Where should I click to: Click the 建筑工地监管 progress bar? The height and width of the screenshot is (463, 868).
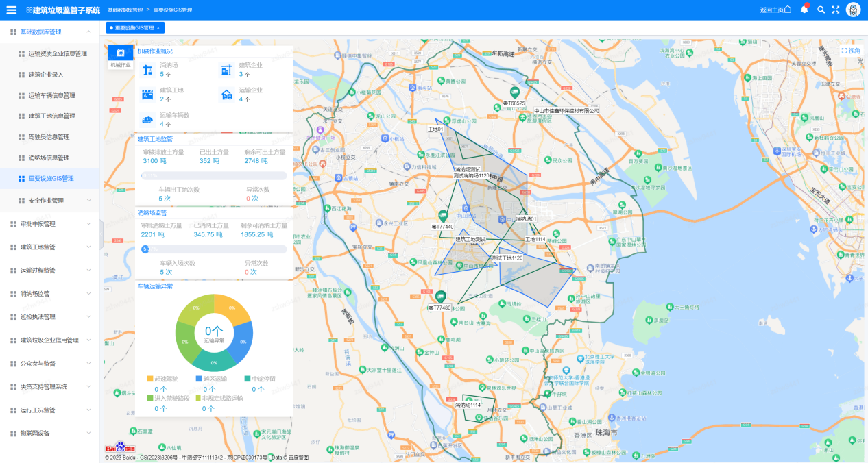point(214,176)
